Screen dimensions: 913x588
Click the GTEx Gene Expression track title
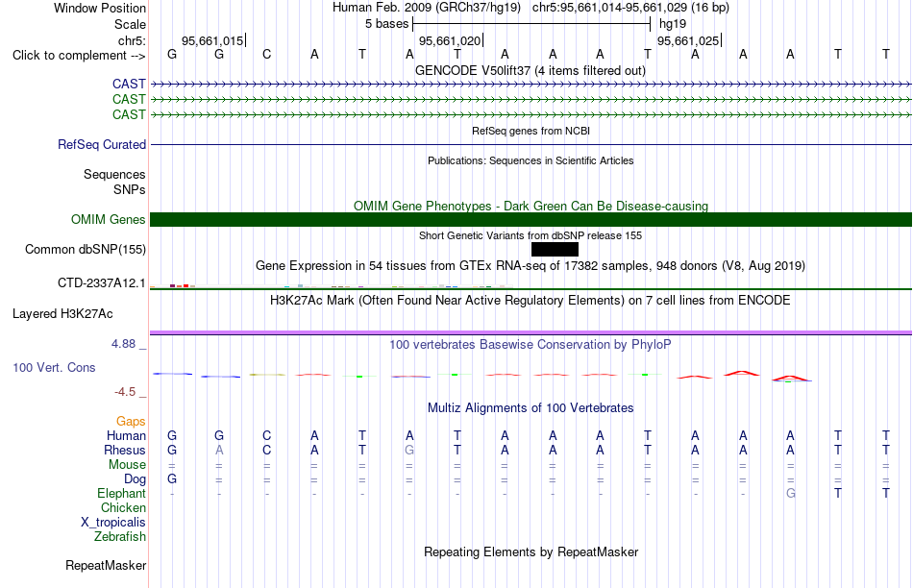pyautogui.click(x=531, y=265)
